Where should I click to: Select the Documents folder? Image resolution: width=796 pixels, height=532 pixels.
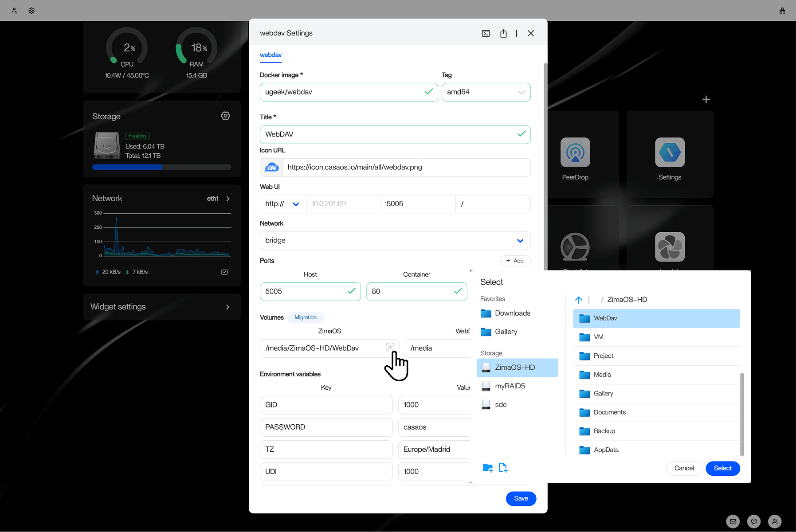point(656,412)
